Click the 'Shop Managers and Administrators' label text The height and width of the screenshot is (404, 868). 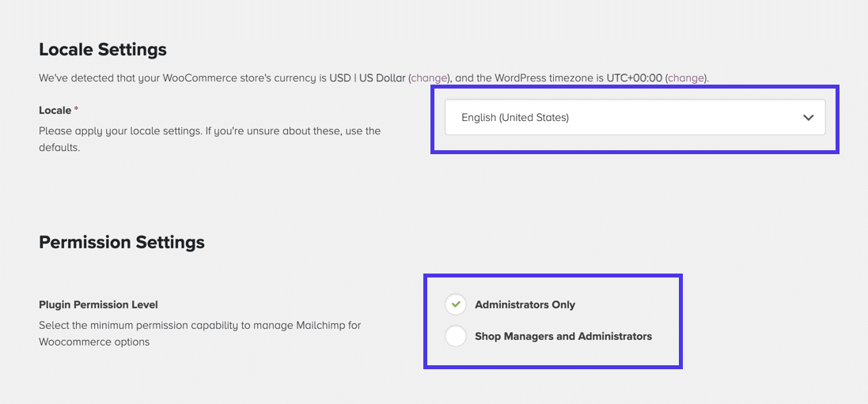click(x=563, y=336)
